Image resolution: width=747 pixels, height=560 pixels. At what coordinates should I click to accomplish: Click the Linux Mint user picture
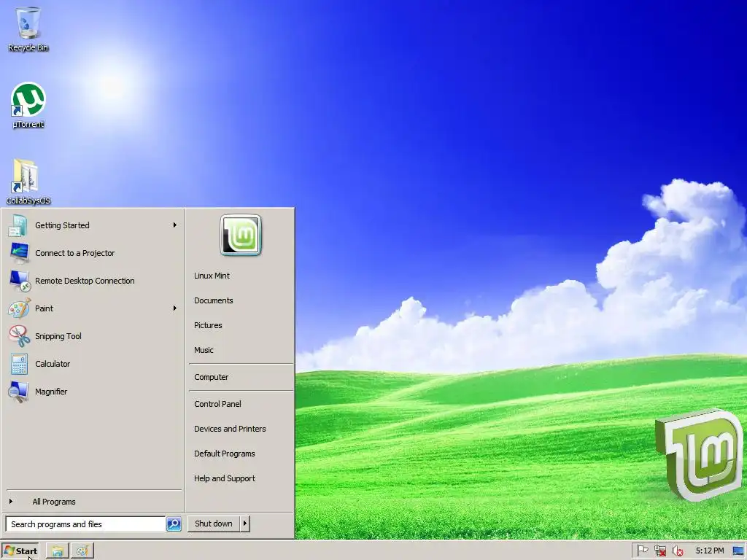(241, 235)
